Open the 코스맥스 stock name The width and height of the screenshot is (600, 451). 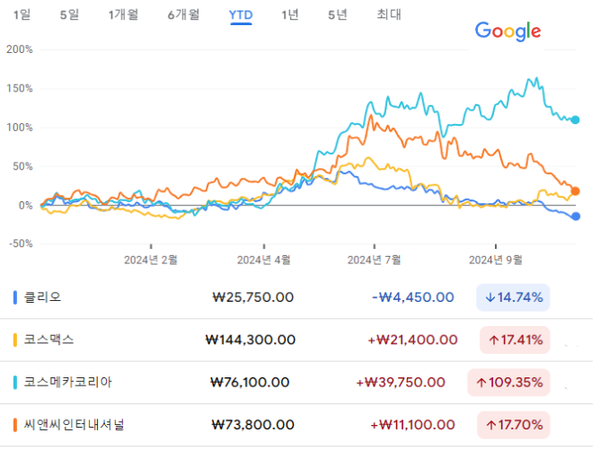tap(49, 340)
